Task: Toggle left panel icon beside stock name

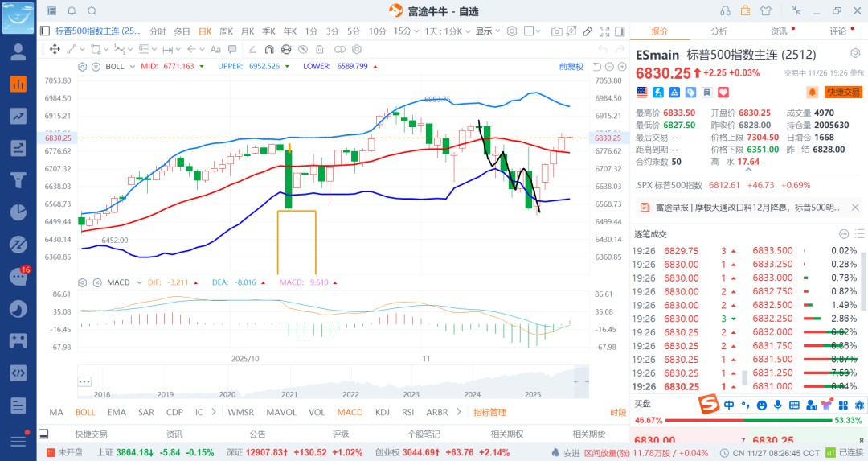Action: point(45,31)
